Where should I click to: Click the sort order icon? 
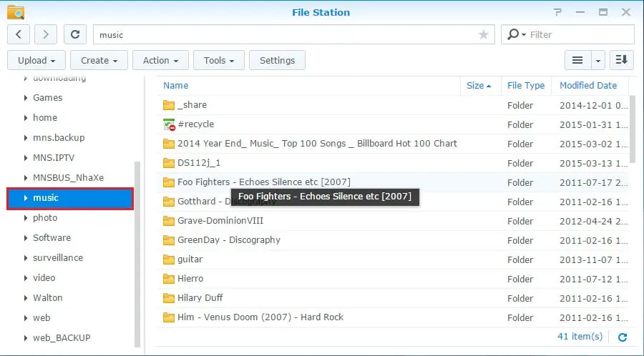(621, 60)
